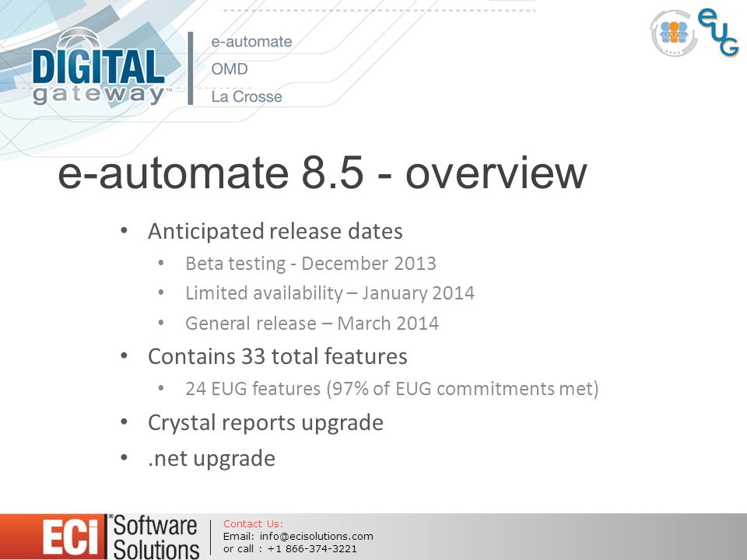Click the Software Solutions wordmark

[x=156, y=537]
